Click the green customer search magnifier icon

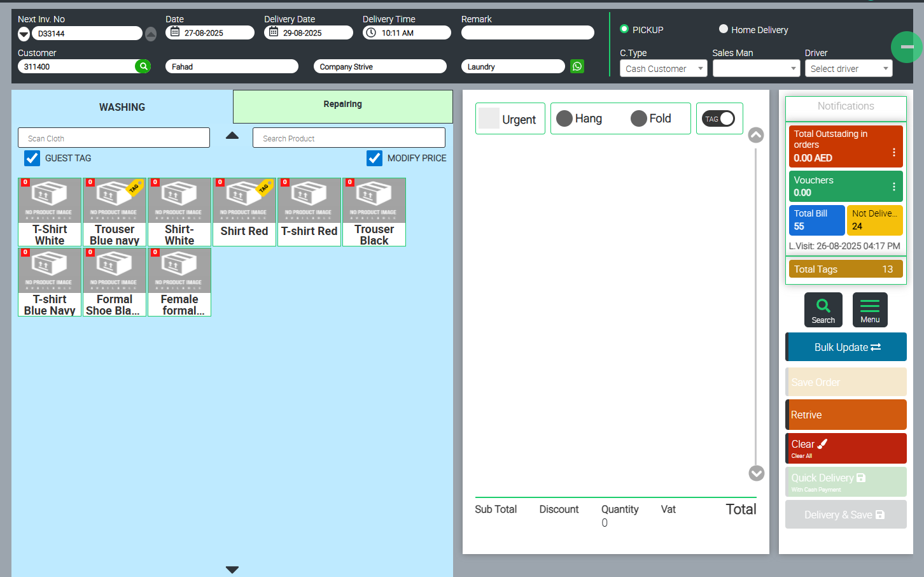(x=143, y=66)
